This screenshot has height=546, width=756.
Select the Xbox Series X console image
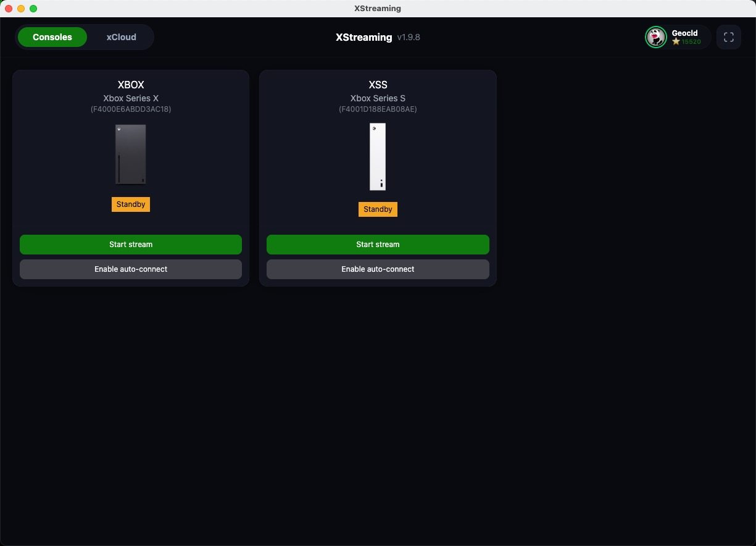click(131, 154)
